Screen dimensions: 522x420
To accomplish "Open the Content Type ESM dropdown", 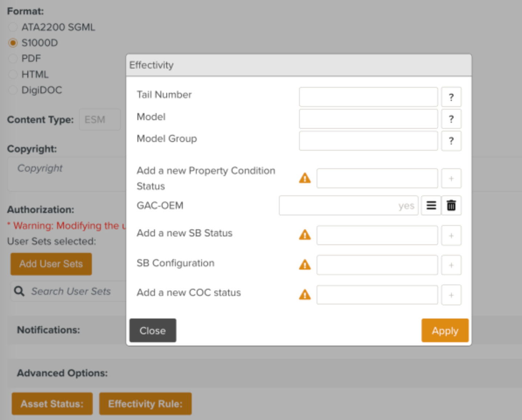I will tap(100, 120).
